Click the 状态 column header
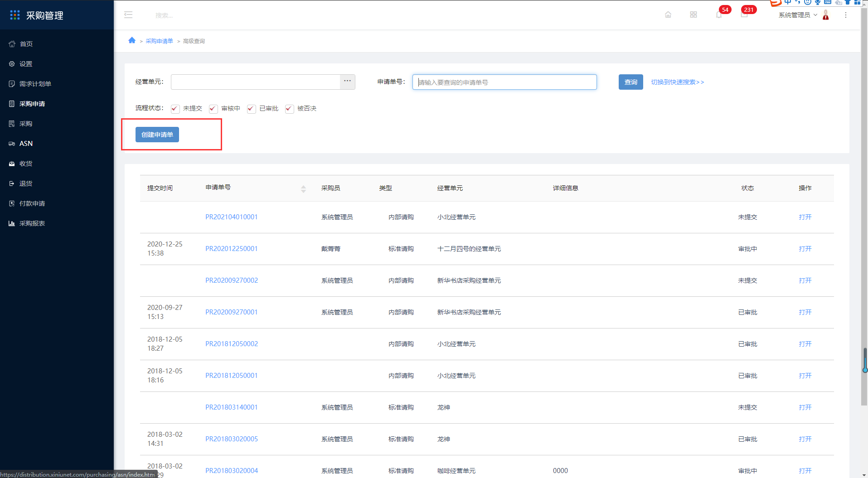Viewport: 868px width, 478px height. (x=747, y=188)
